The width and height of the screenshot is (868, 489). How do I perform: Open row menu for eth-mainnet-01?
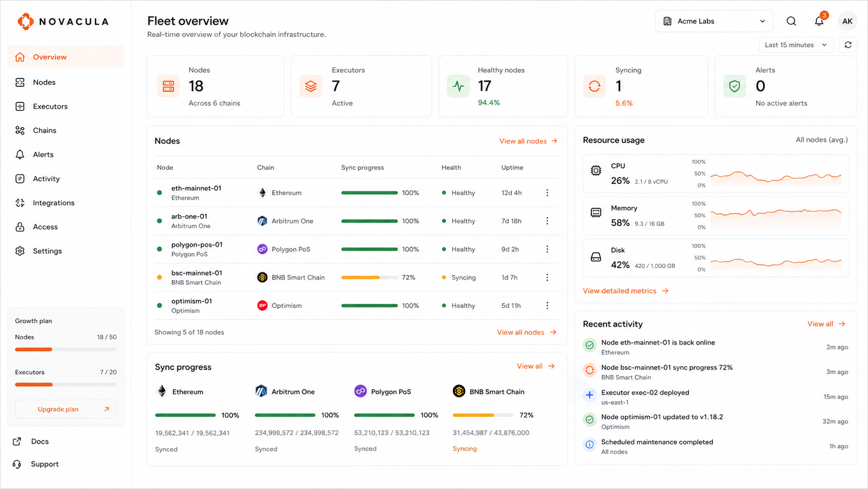click(x=547, y=193)
